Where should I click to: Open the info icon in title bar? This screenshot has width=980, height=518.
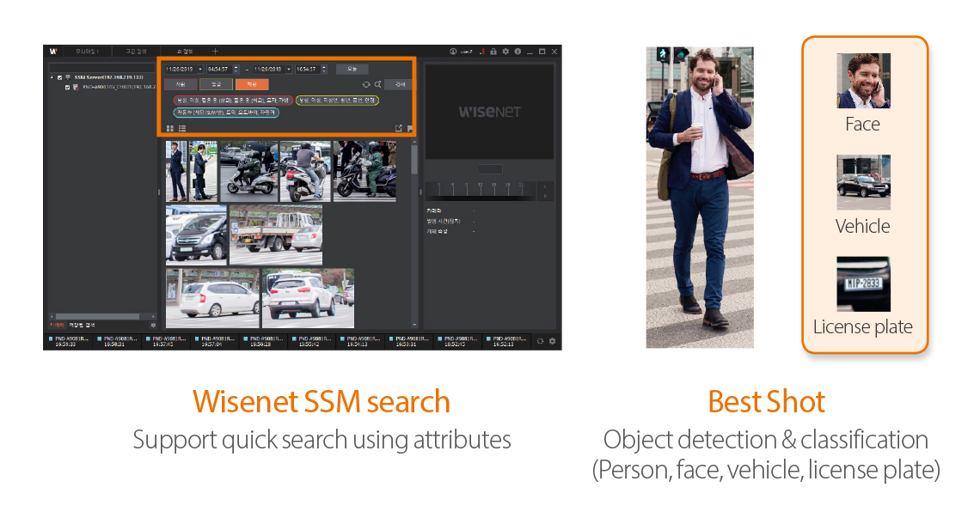[x=518, y=52]
